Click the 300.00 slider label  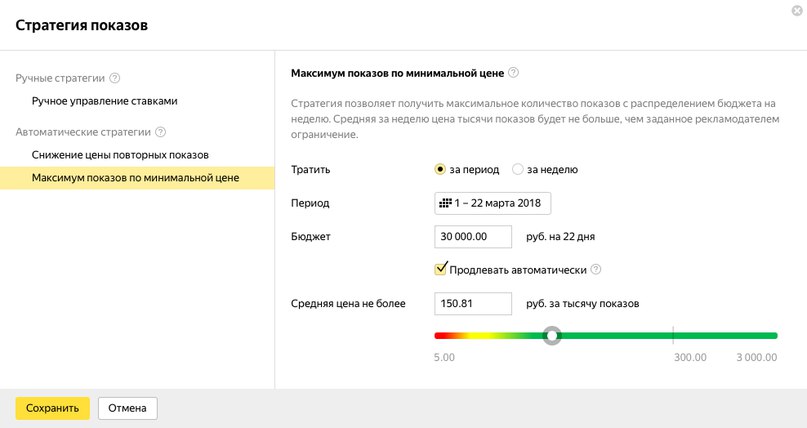click(690, 358)
